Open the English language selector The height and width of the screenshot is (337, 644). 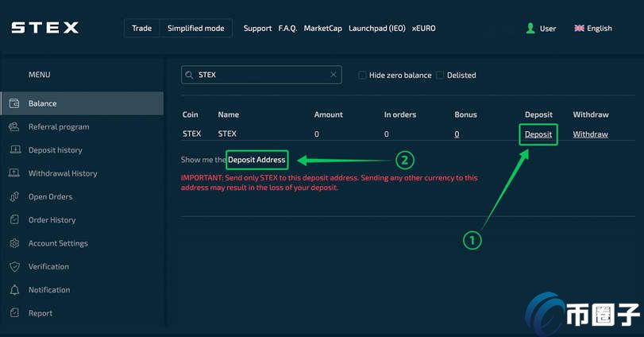(593, 28)
